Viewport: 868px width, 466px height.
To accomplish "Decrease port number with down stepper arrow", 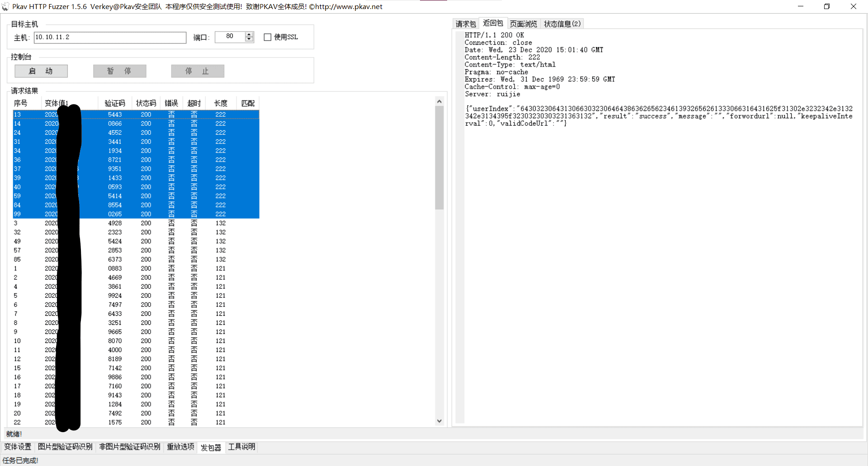I will coord(249,39).
